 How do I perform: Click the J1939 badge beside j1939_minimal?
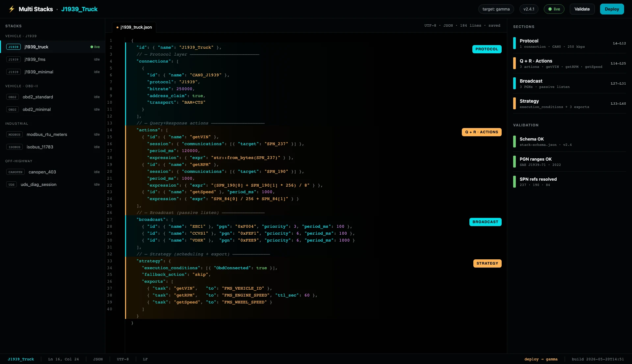click(13, 72)
